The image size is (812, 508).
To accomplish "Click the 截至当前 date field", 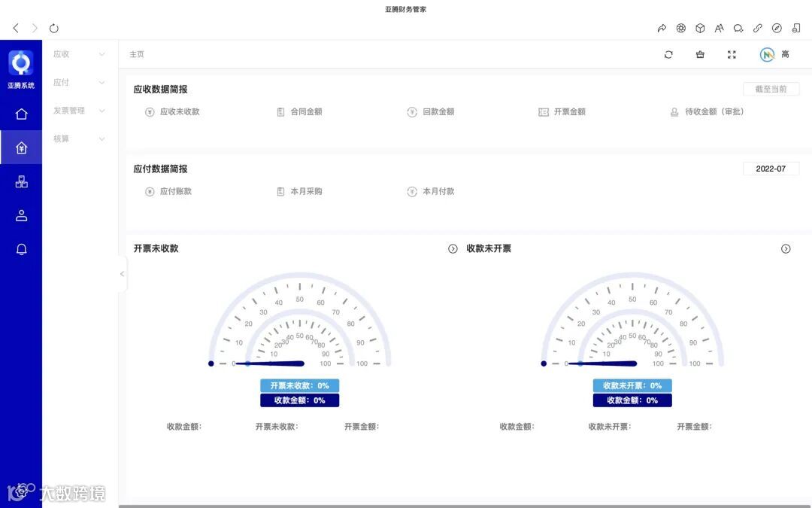I will [771, 89].
